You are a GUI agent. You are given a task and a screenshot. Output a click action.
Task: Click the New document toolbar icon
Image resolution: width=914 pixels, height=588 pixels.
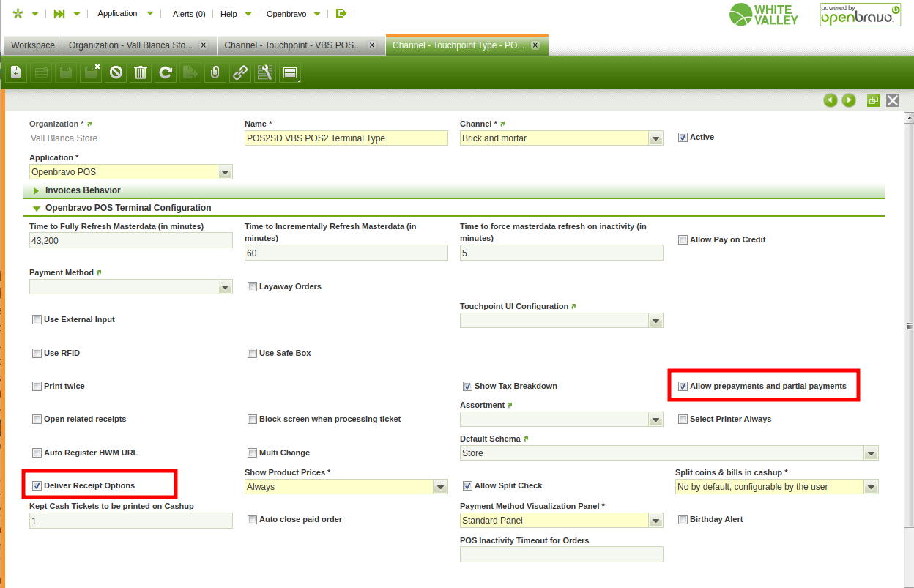point(16,72)
